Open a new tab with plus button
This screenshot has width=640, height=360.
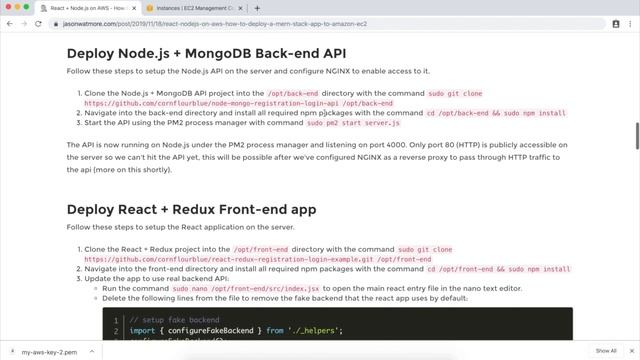coord(257,8)
